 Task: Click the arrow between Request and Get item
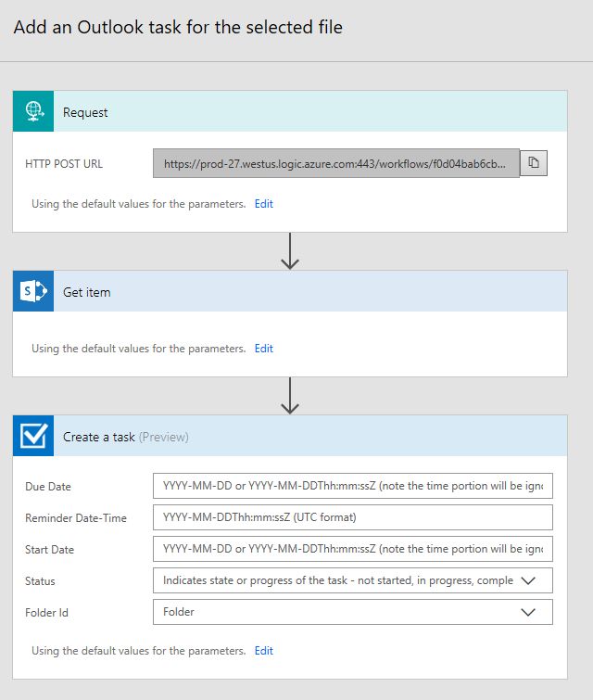290,251
